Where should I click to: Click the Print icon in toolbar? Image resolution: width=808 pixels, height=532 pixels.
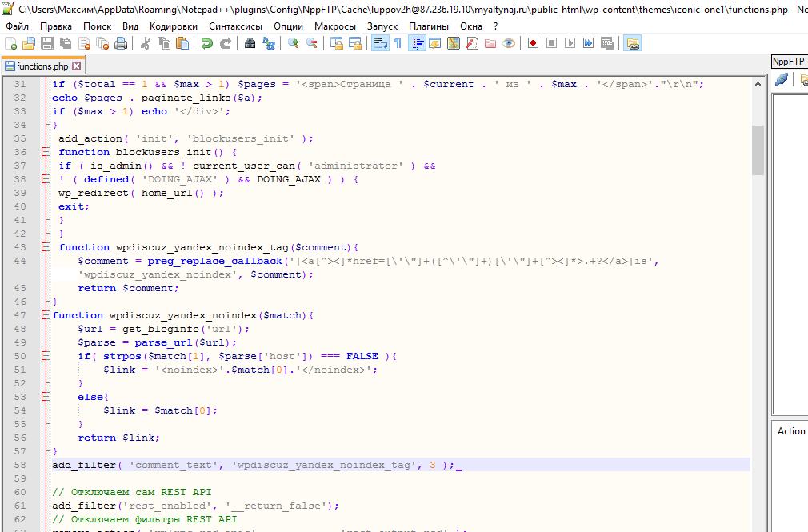coord(120,43)
